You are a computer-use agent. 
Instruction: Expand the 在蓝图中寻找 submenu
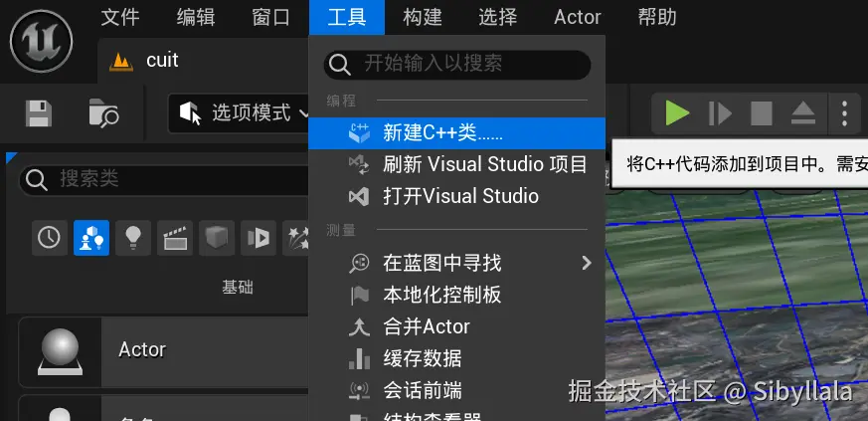[456, 263]
